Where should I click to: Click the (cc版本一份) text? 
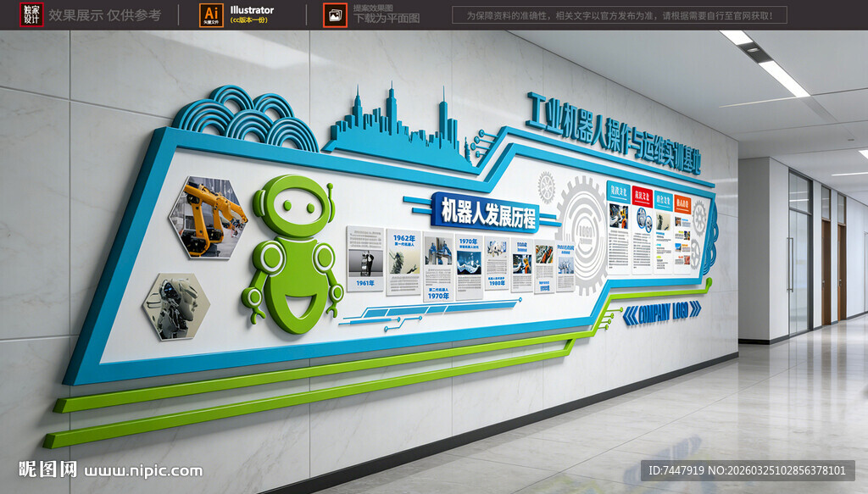click(x=248, y=20)
